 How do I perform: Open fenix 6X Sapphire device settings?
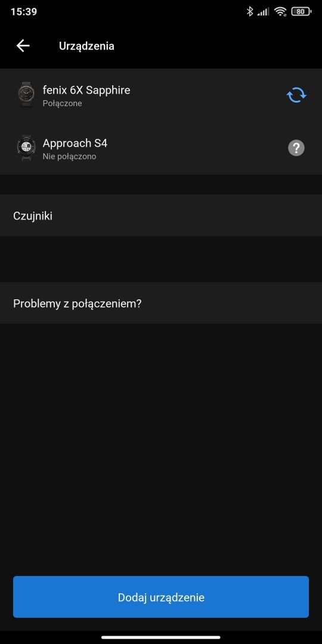pos(161,95)
